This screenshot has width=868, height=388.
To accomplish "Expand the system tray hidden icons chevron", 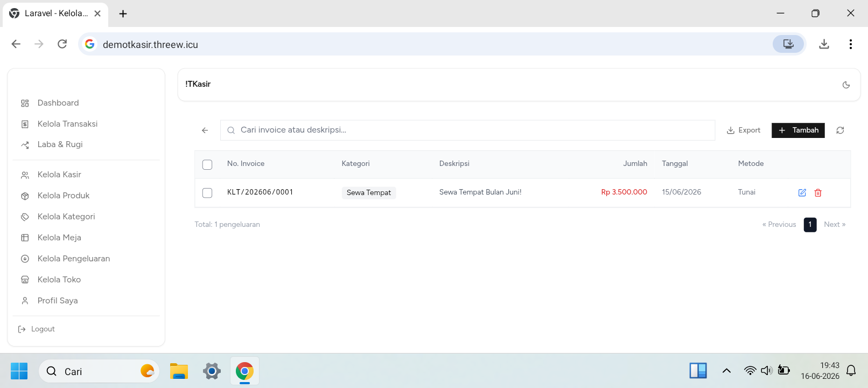I will (x=726, y=371).
